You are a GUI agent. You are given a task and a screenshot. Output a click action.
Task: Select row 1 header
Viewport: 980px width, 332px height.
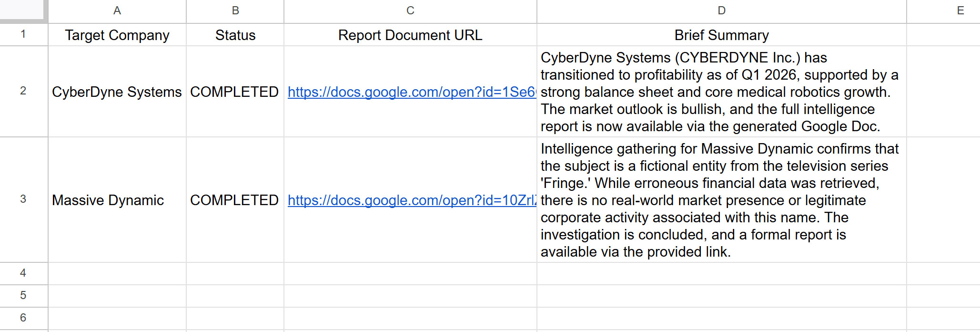click(x=23, y=35)
